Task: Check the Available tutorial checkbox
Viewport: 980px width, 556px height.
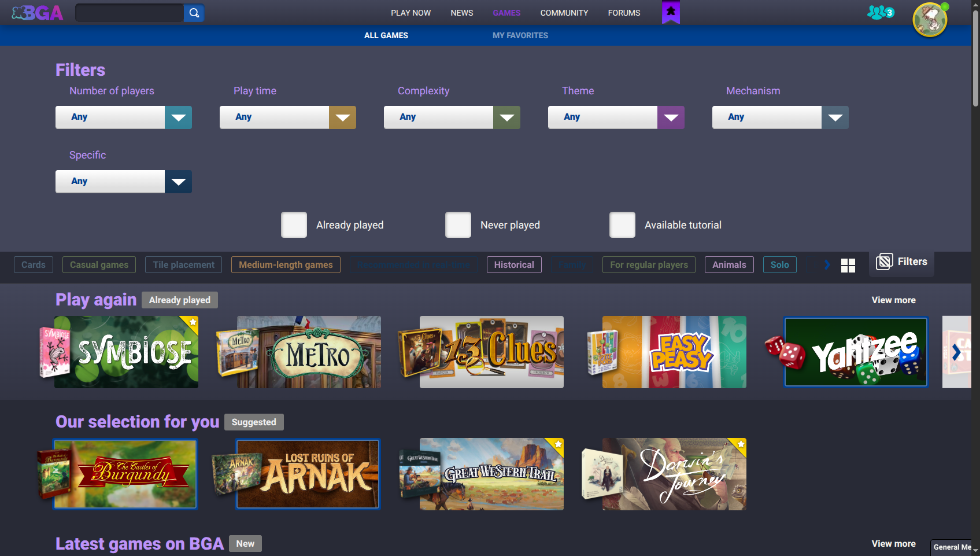Action: pyautogui.click(x=622, y=225)
